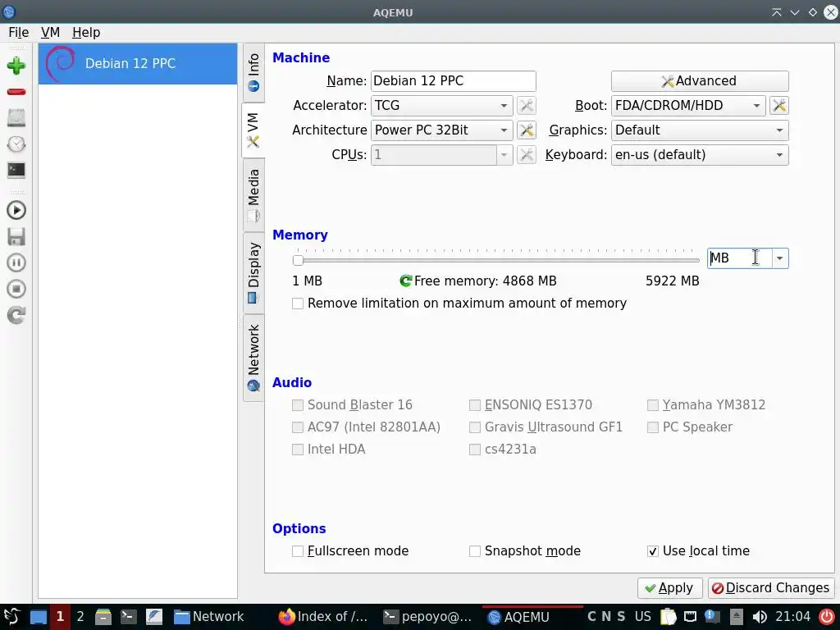Image resolution: width=840 pixels, height=630 pixels.
Task: Open Architecture settings wrench icon
Action: point(527,130)
